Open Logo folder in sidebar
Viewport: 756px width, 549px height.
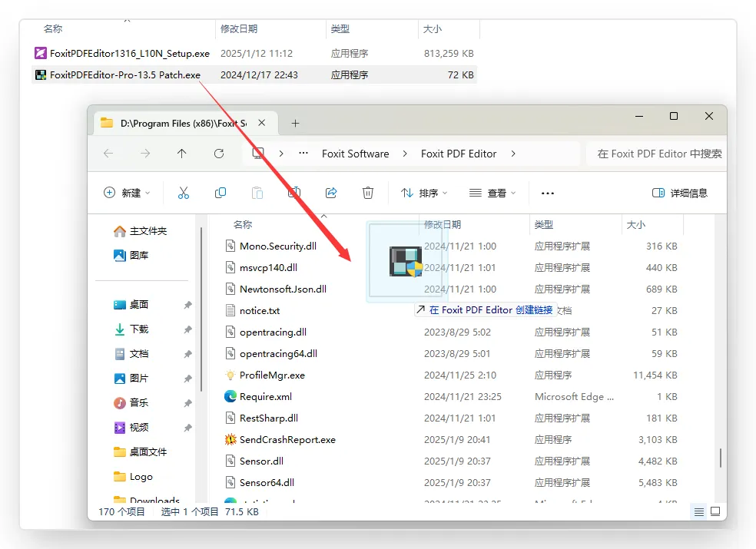[x=133, y=477]
